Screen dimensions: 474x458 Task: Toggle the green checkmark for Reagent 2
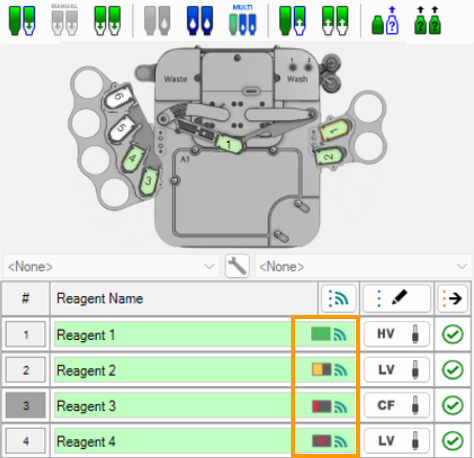pyautogui.click(x=453, y=370)
